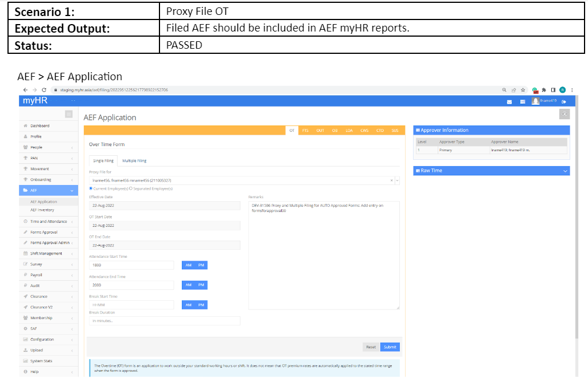588x381 pixels.
Task: Open the Payroll sidebar item
Action: 49,275
